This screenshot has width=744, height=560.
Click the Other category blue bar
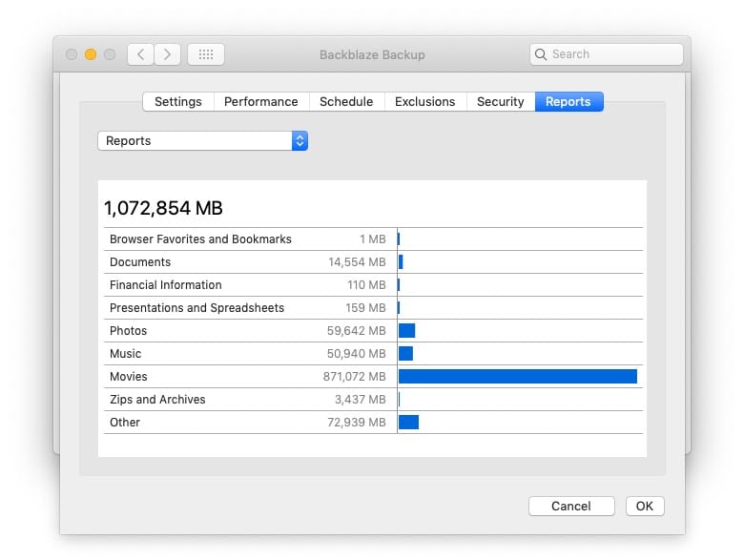(408, 423)
